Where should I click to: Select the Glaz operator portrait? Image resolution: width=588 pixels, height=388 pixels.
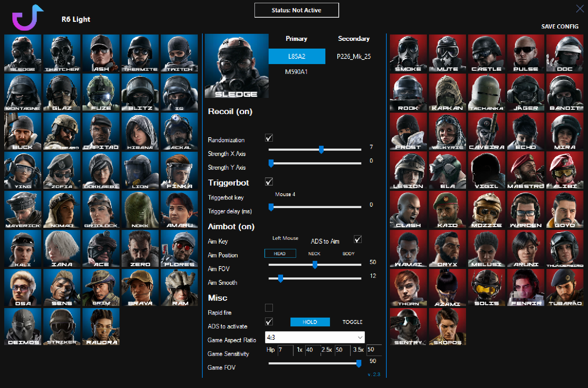click(62, 92)
